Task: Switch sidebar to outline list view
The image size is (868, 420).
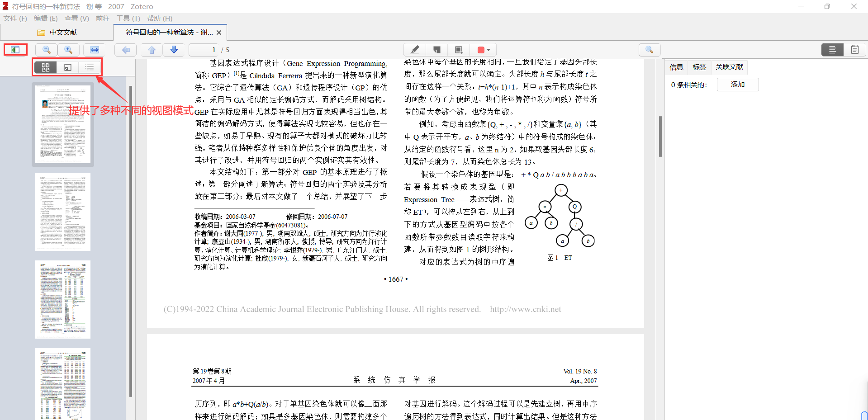Action: tap(90, 67)
